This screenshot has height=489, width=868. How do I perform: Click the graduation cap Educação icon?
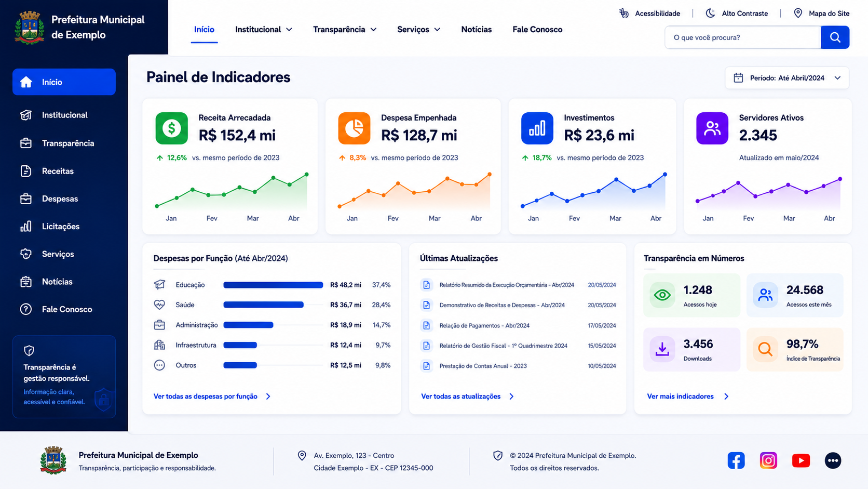pyautogui.click(x=159, y=285)
